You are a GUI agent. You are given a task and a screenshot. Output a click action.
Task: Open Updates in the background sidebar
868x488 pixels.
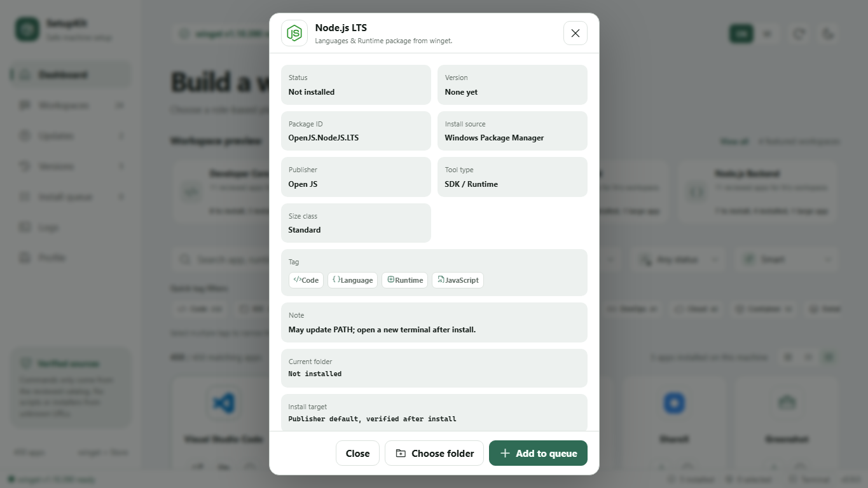(x=70, y=135)
